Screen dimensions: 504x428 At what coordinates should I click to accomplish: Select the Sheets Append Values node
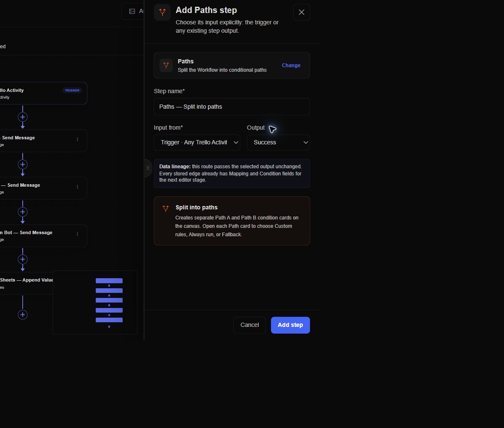(x=26, y=283)
